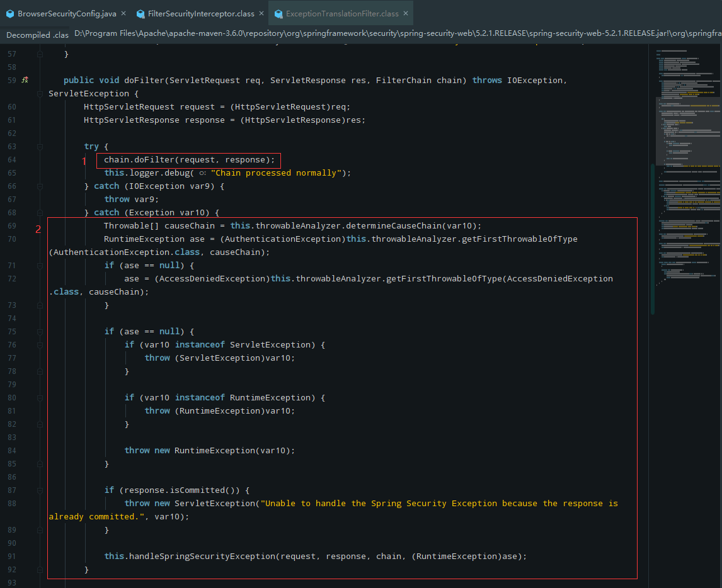Collapse the IOException catch block at line 66

click(x=39, y=186)
